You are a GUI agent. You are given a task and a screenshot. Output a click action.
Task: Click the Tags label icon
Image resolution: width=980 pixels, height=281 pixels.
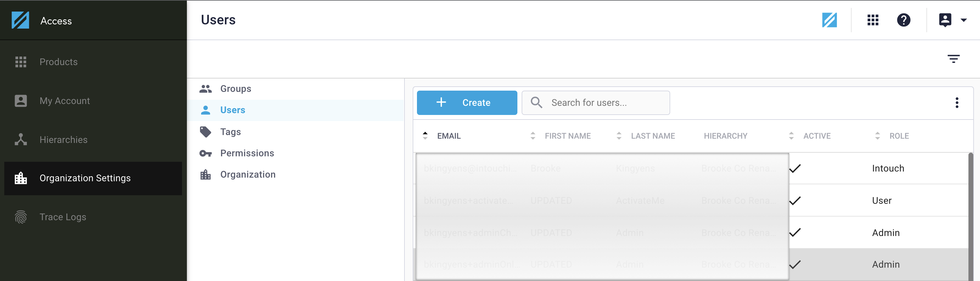click(x=205, y=132)
